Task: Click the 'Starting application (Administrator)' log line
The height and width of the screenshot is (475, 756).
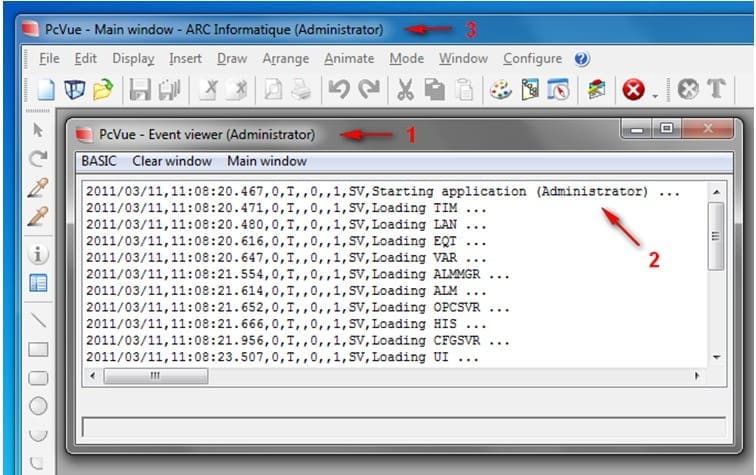Action: tap(383, 191)
